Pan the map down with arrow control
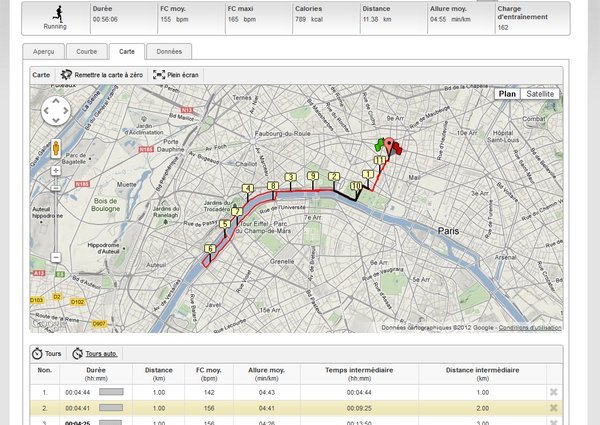600x425 pixels. click(56, 120)
